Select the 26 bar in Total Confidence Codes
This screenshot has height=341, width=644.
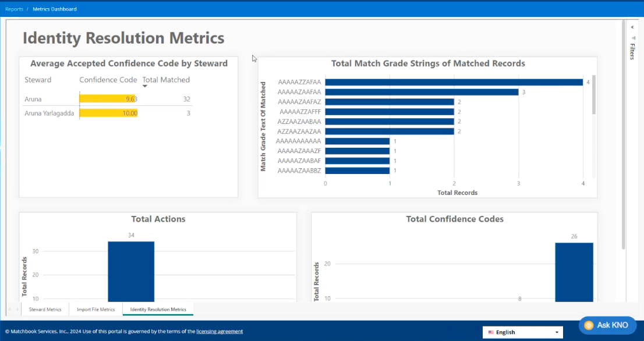point(574,272)
